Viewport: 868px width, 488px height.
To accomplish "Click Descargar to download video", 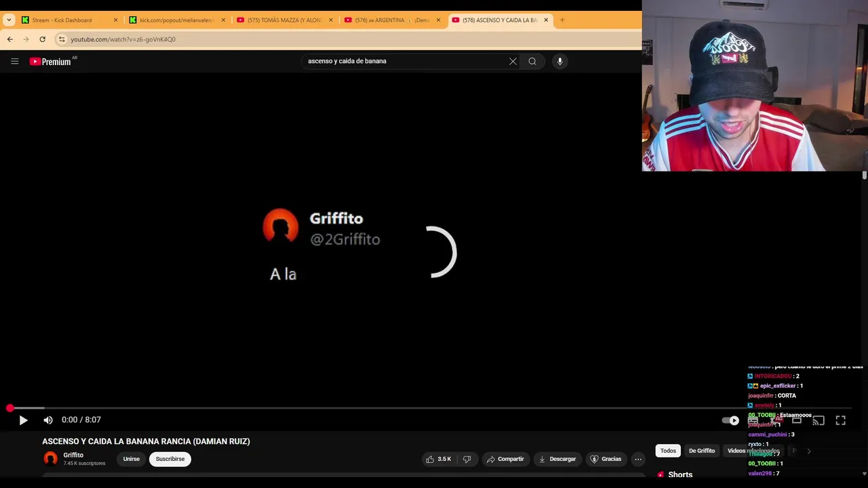I will click(557, 459).
